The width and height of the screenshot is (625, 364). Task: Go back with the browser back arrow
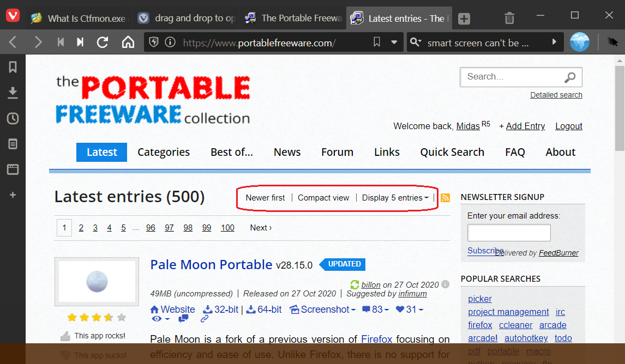point(13,42)
